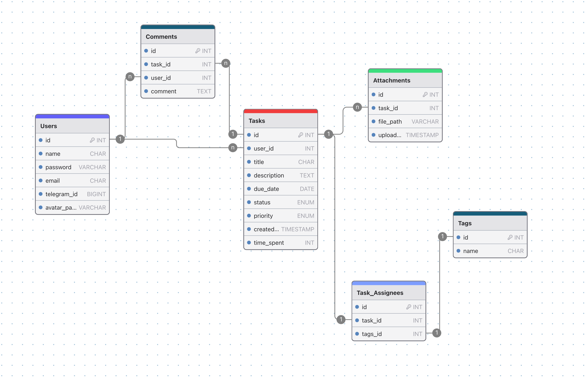
Task: Click the n marker near Comments task_id
Action: 226,63
